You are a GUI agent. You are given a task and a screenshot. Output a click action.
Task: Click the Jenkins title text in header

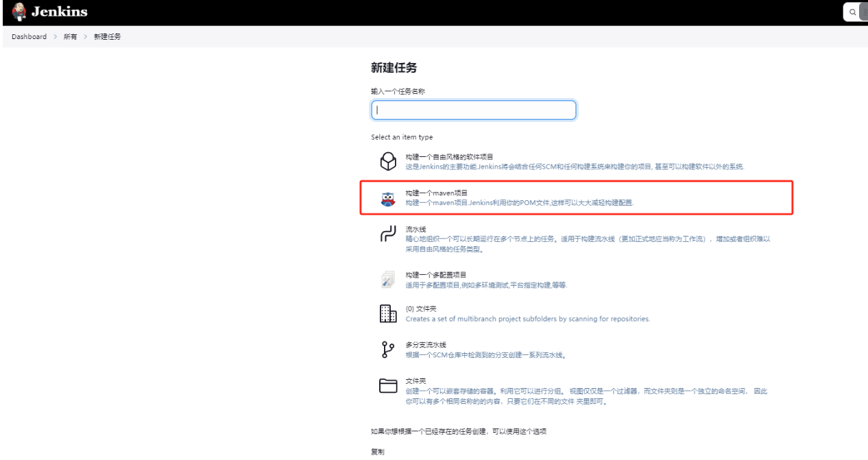tap(59, 12)
